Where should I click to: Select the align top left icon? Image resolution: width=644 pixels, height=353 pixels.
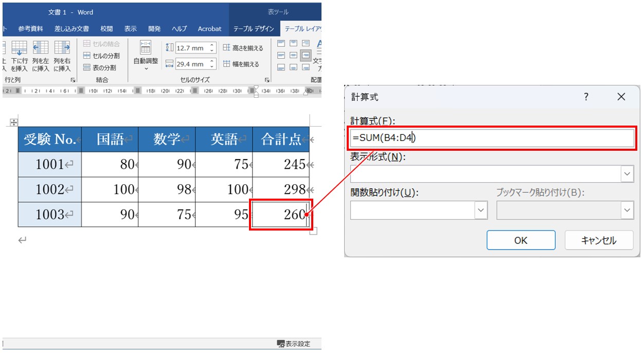281,43
